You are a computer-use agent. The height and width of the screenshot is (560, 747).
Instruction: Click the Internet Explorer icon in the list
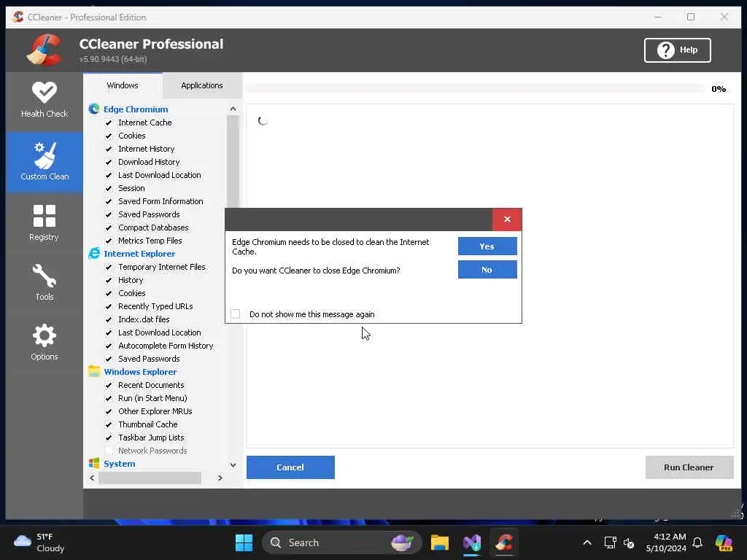pos(94,253)
